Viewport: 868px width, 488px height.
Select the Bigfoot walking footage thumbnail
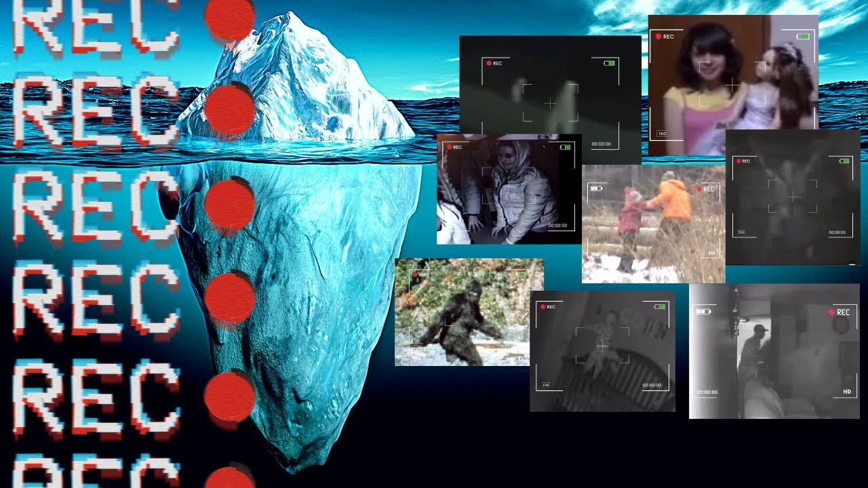tap(469, 312)
